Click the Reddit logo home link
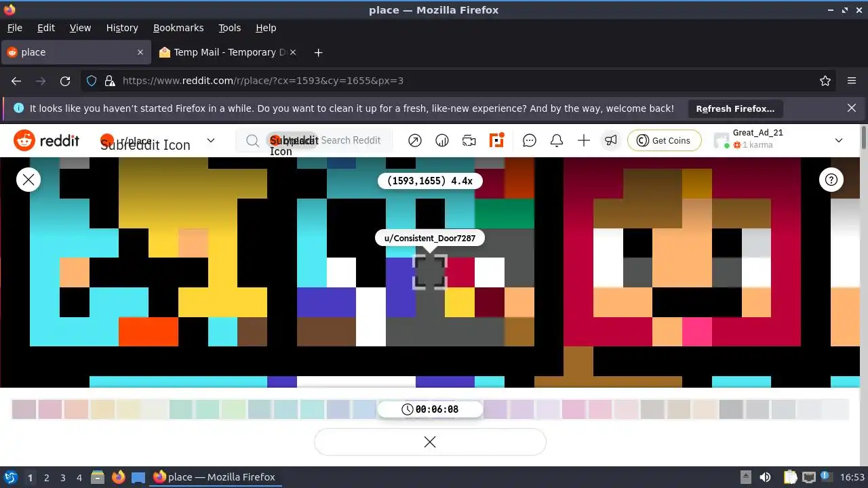 47,141
